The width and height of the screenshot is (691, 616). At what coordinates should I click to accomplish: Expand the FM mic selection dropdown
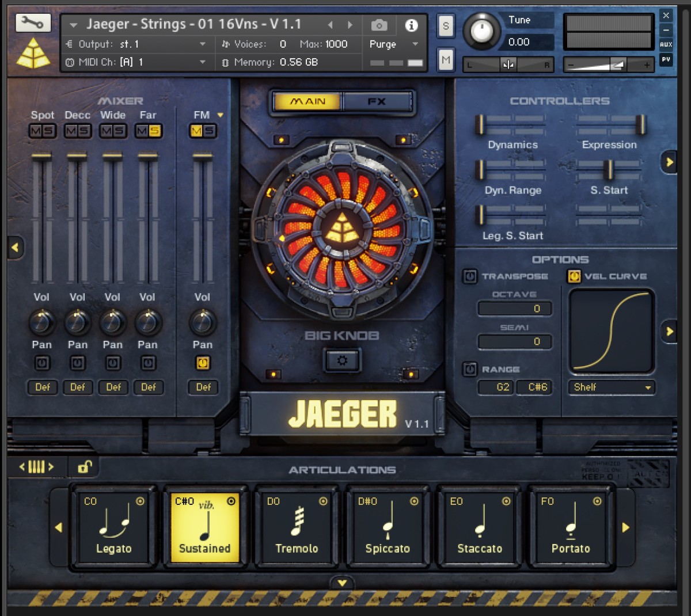[x=220, y=115]
